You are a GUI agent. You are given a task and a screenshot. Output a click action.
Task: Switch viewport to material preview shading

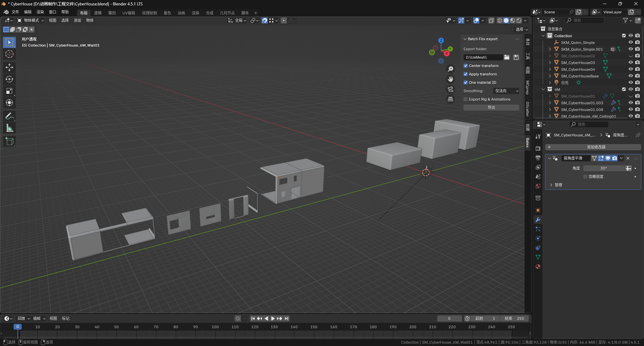pyautogui.click(x=513, y=20)
